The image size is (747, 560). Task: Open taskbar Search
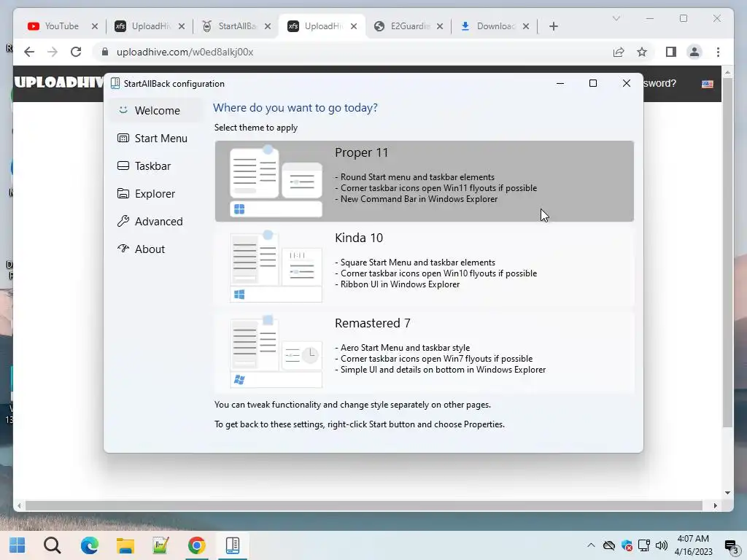tap(53, 545)
